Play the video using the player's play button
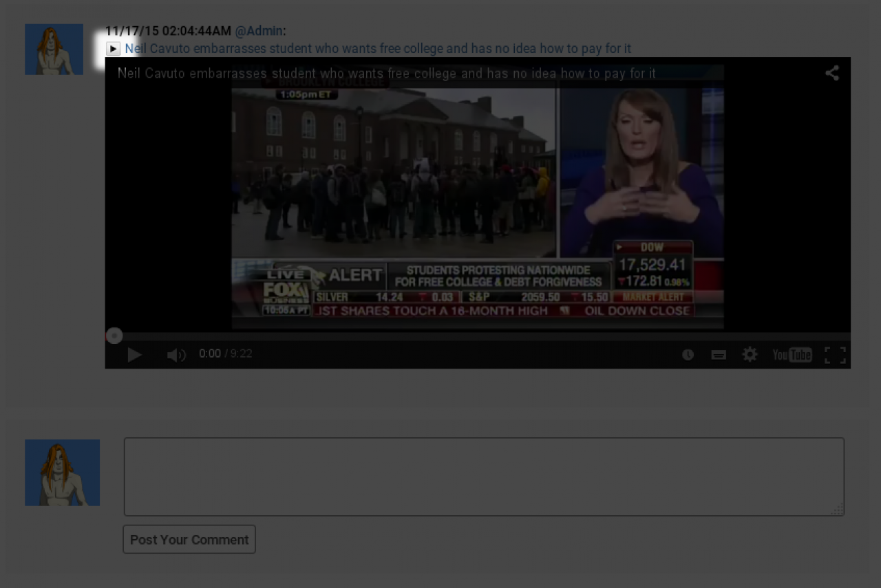881x588 pixels. 135,354
